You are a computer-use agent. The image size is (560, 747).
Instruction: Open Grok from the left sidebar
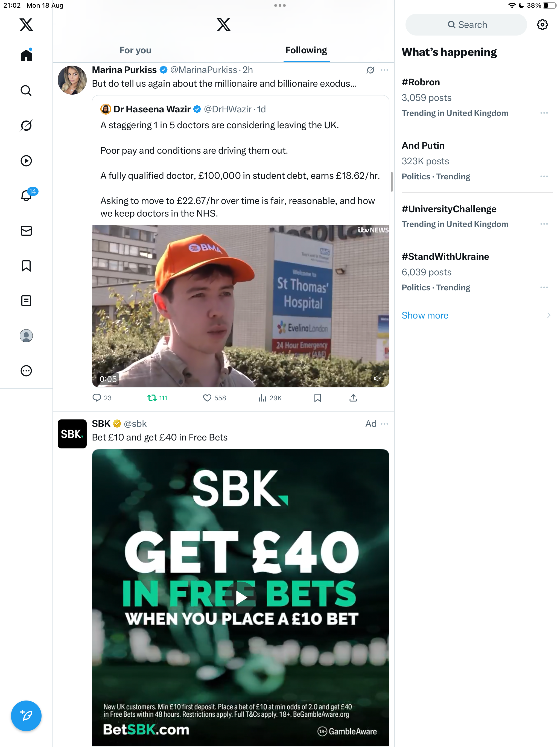click(x=26, y=126)
